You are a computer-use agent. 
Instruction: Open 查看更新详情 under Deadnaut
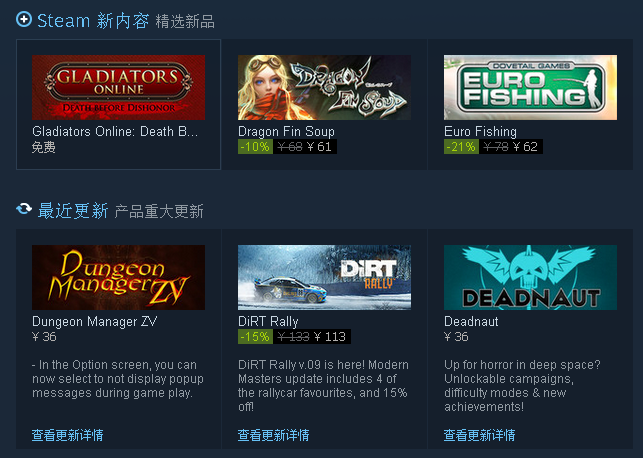pos(479,435)
